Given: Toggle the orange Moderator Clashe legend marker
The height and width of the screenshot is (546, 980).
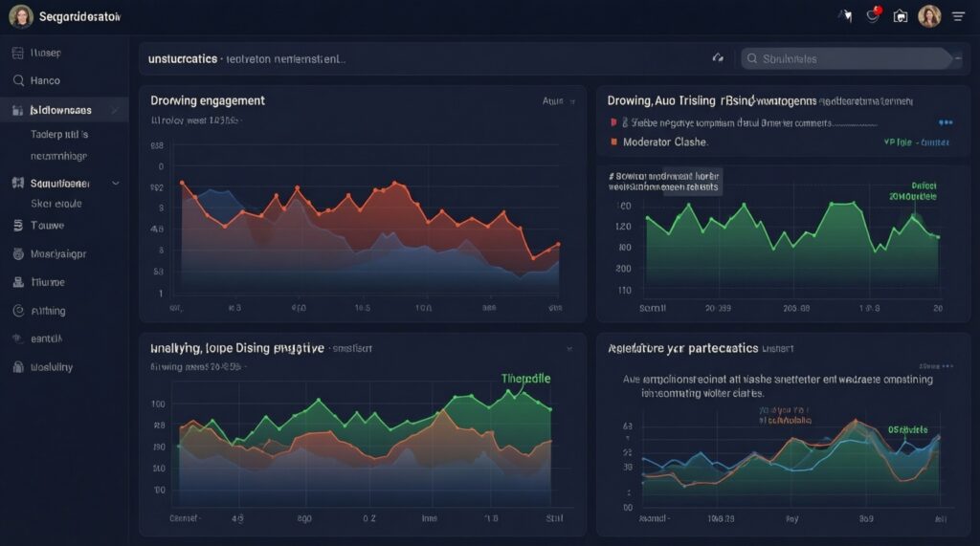Looking at the screenshot, I should coord(613,142).
